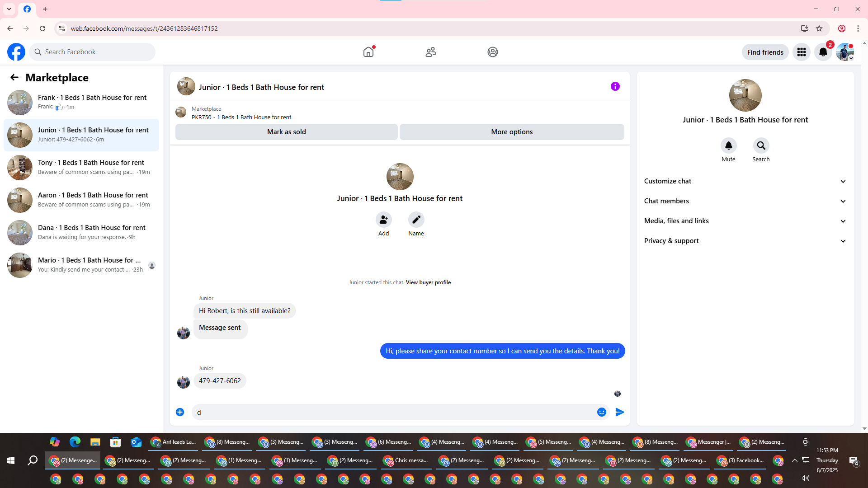Click the emoji picker in message box
The image size is (868, 488).
(601, 412)
